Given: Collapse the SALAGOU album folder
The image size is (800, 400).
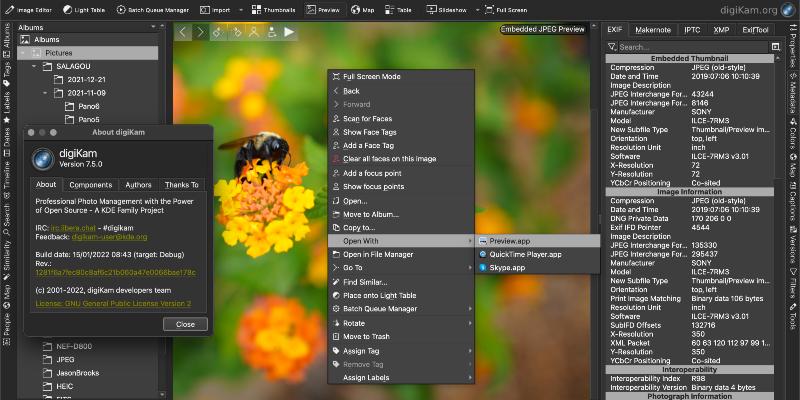Looking at the screenshot, I should click(32, 66).
